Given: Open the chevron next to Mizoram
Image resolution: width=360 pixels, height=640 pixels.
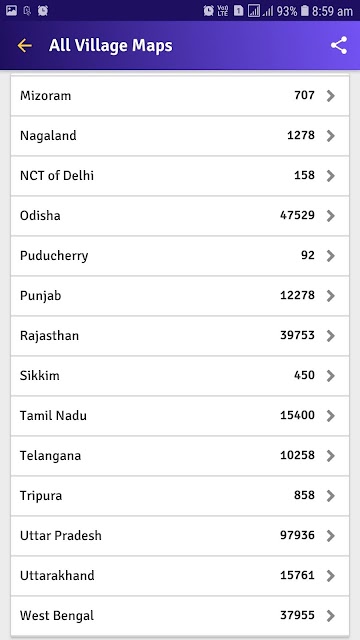Looking at the screenshot, I should tap(331, 96).
